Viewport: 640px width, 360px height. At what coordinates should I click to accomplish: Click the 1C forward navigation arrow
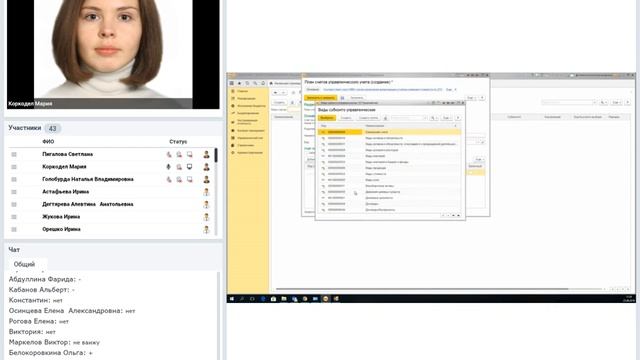(x=283, y=93)
